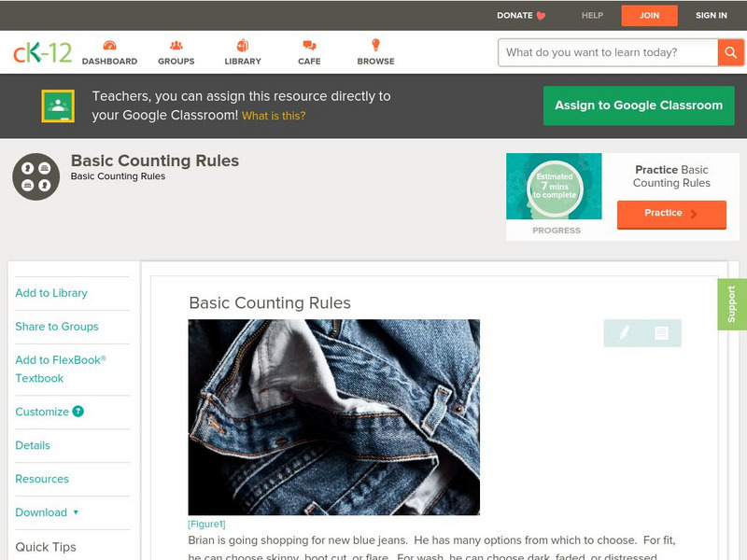Open the CAFE menu label
The width and height of the screenshot is (747, 560).
(x=309, y=62)
